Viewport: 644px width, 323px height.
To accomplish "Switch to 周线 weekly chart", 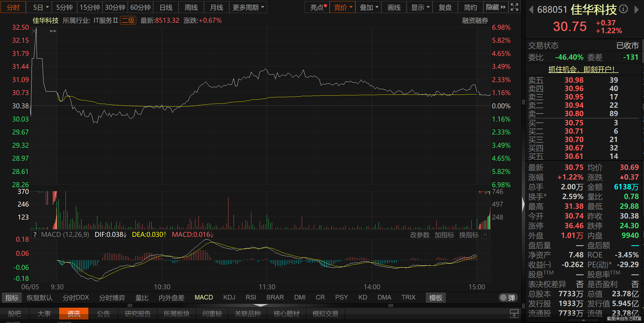I will click(x=191, y=7).
